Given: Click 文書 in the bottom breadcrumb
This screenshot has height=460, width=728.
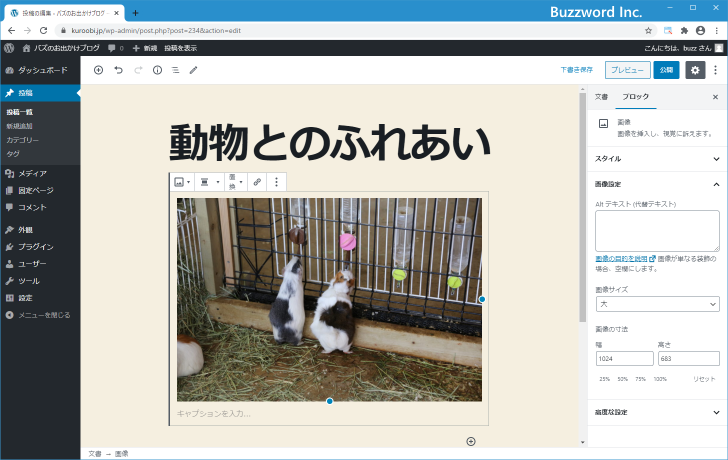Looking at the screenshot, I should point(95,454).
